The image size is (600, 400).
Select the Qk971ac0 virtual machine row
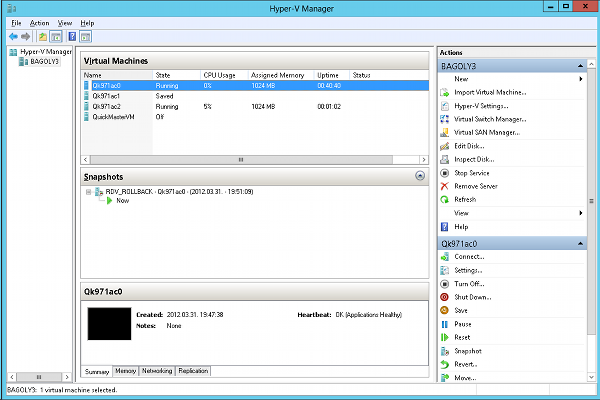click(254, 86)
